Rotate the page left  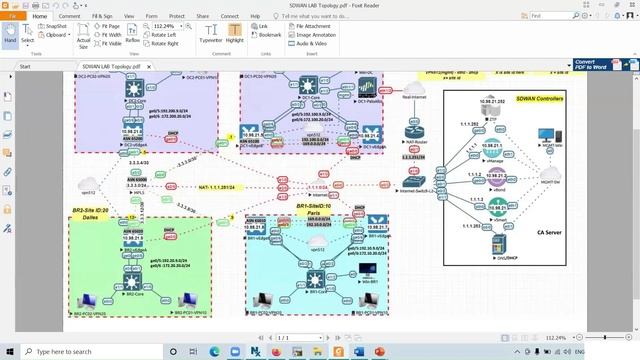tap(160, 35)
